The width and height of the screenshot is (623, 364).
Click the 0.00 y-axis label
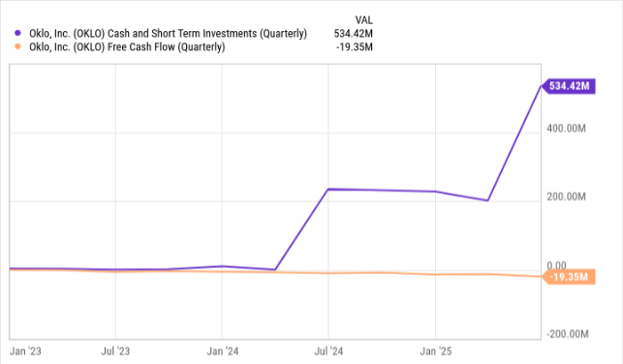(x=556, y=265)
